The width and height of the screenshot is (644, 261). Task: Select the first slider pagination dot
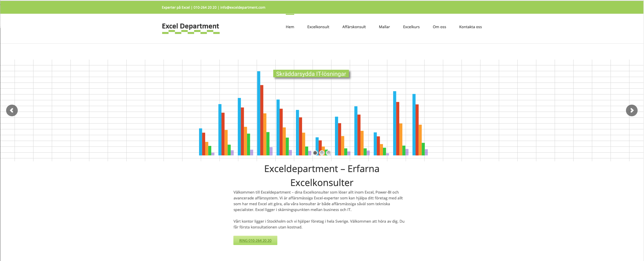pos(315,153)
